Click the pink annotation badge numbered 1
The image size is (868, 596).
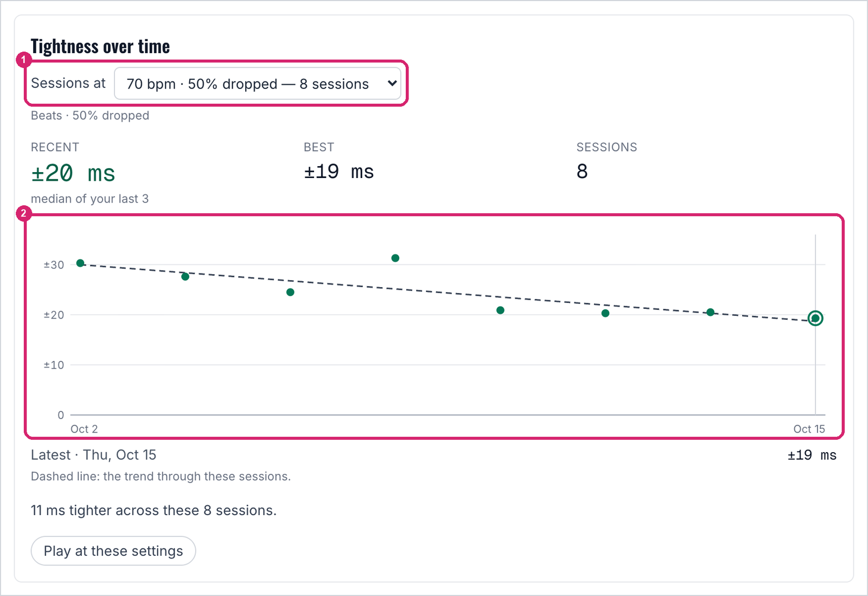pyautogui.click(x=23, y=60)
